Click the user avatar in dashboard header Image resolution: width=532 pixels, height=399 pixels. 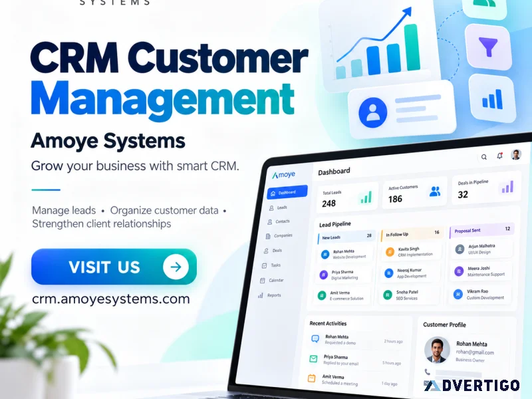tap(516, 154)
